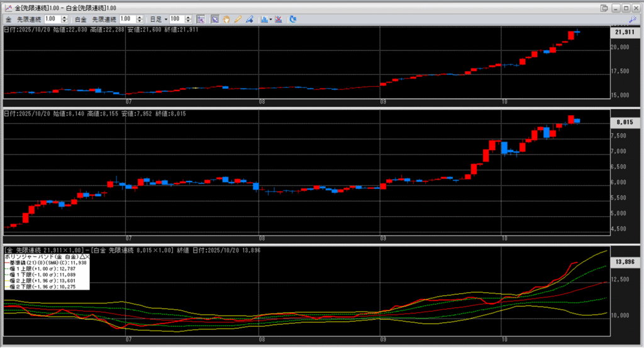This screenshot has height=348, width=644.
Task: Increase the platinum multiplier with the up arrow
Action: tap(140, 17)
